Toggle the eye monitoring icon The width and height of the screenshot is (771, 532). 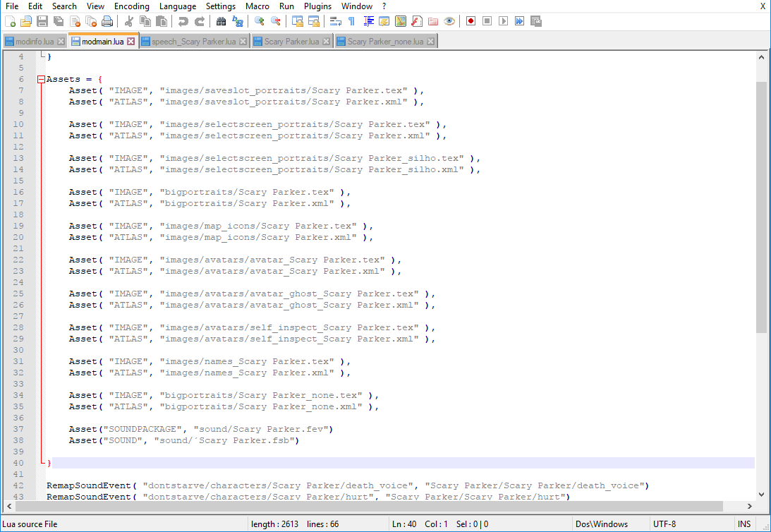pyautogui.click(x=449, y=21)
